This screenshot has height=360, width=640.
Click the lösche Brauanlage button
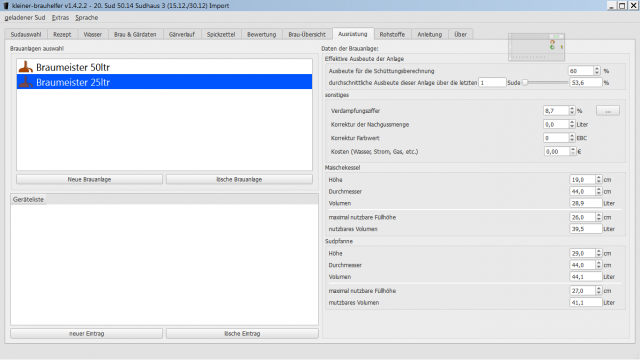click(x=239, y=179)
